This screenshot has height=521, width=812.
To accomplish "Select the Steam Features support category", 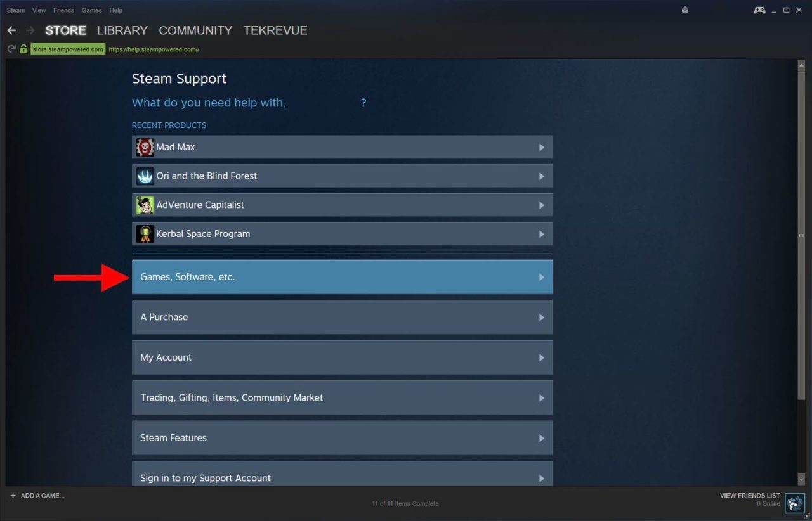I will click(342, 438).
